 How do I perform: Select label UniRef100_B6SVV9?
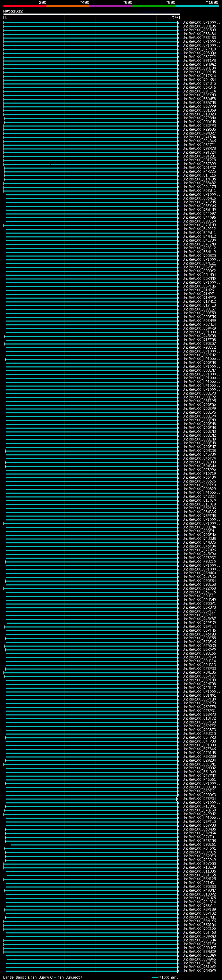point(199,107)
